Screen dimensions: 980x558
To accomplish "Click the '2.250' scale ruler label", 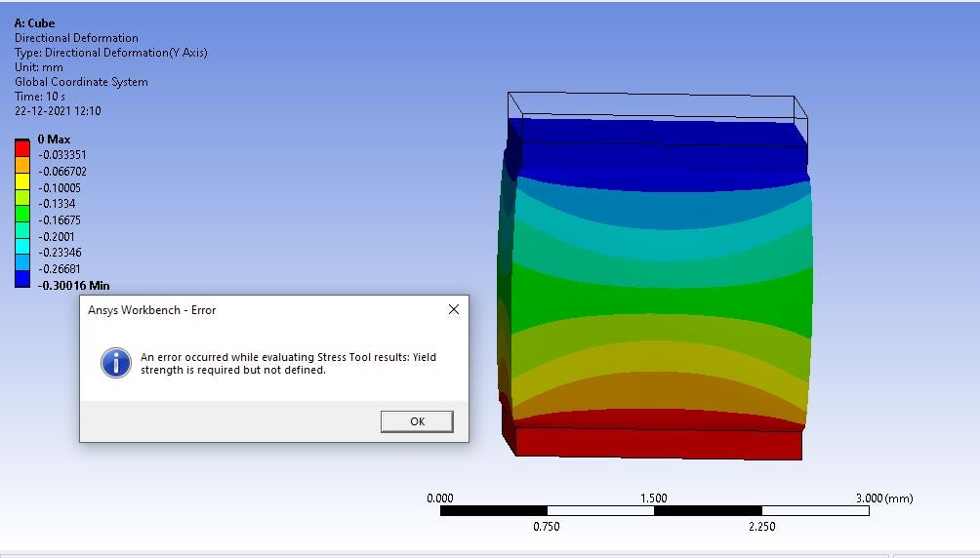I will point(762,527).
